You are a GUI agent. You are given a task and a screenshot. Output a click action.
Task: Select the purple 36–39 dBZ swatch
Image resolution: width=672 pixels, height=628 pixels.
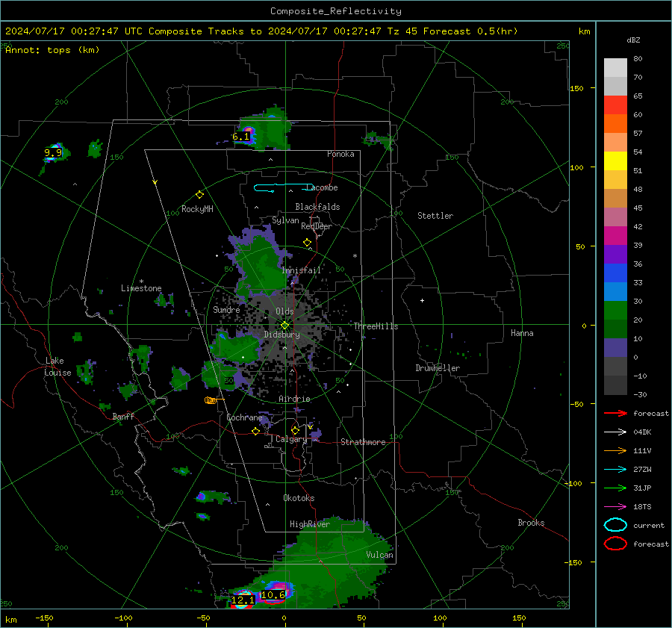pos(615,255)
